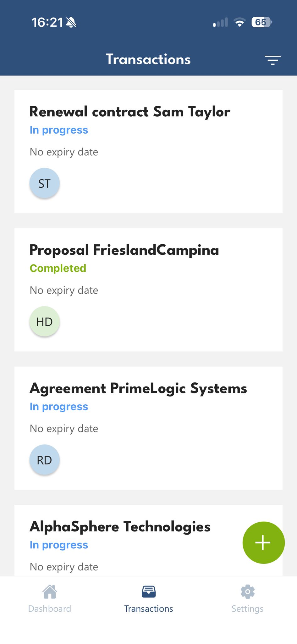Tap the Completed status label
The width and height of the screenshot is (297, 644).
pos(58,268)
